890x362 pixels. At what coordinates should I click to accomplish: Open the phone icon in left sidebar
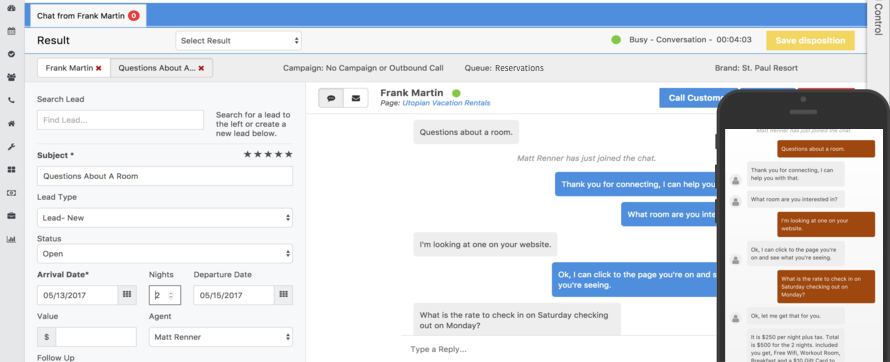click(x=11, y=100)
